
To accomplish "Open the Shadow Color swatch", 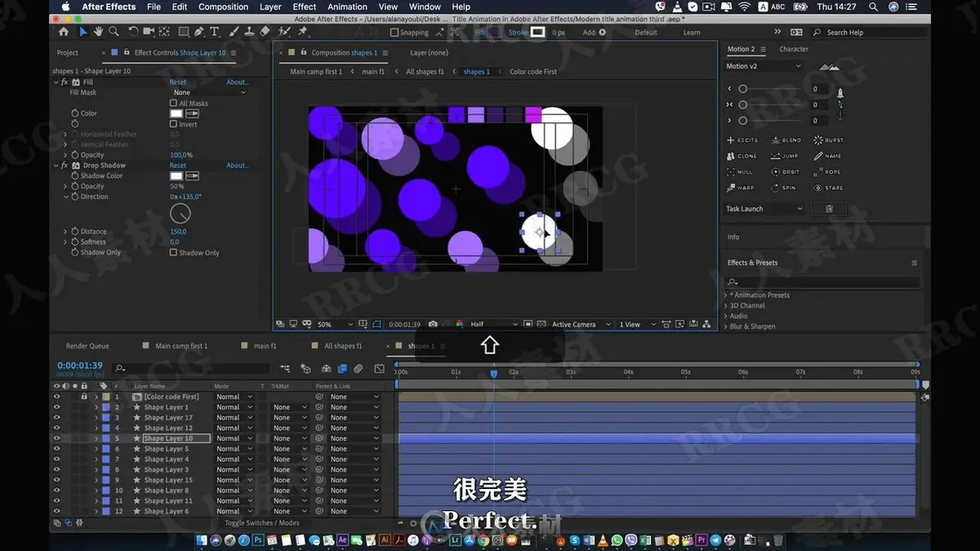I will pos(176,176).
